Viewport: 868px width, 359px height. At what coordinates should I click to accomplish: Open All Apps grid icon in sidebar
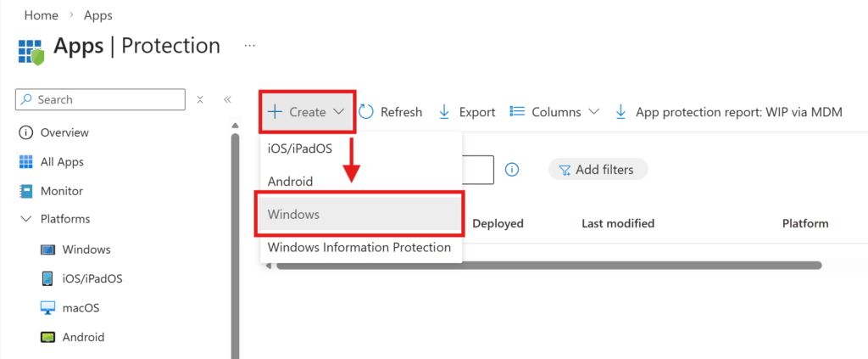[x=25, y=162]
